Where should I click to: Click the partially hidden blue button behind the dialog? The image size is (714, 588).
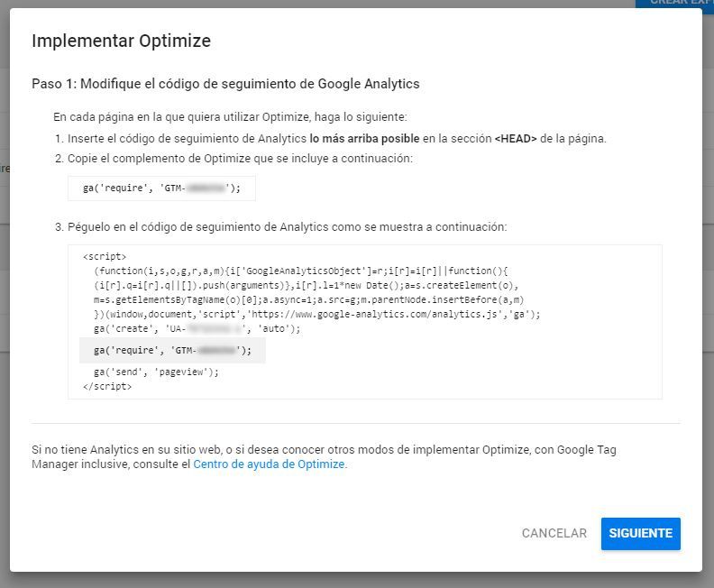pyautogui.click(x=674, y=4)
